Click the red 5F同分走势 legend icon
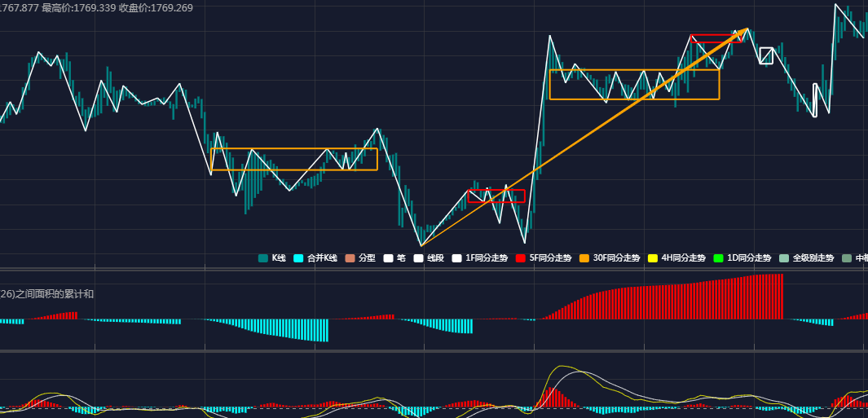The image size is (868, 418). [521, 258]
